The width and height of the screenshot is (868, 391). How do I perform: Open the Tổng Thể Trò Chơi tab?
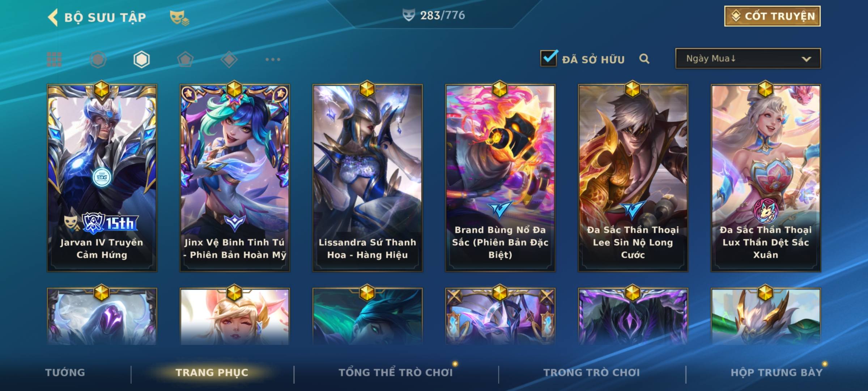coord(396,372)
